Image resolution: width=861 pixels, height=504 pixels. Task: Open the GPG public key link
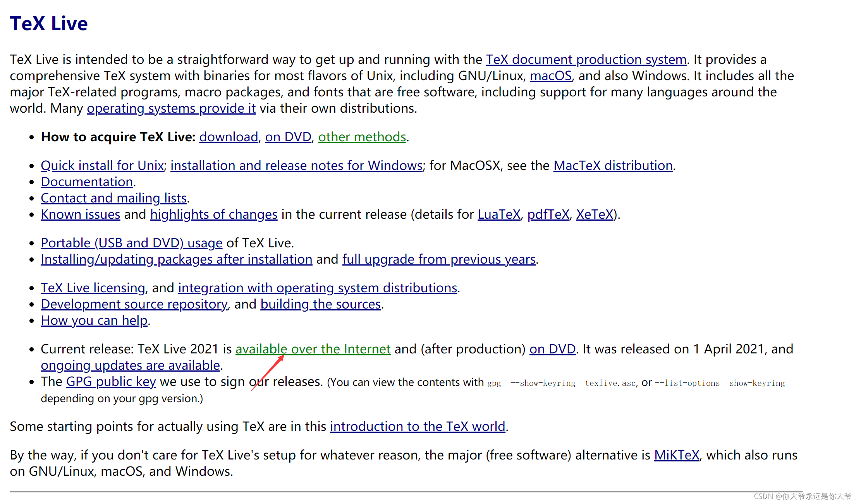click(x=111, y=382)
